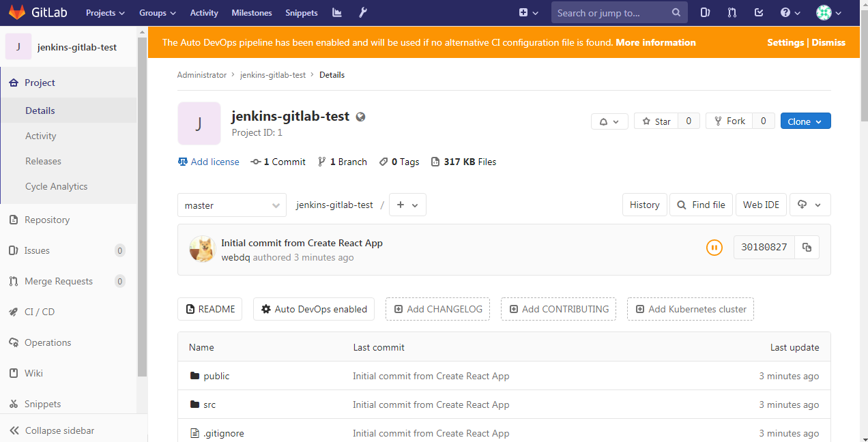Open the Clone dropdown
868x442 pixels.
point(805,121)
